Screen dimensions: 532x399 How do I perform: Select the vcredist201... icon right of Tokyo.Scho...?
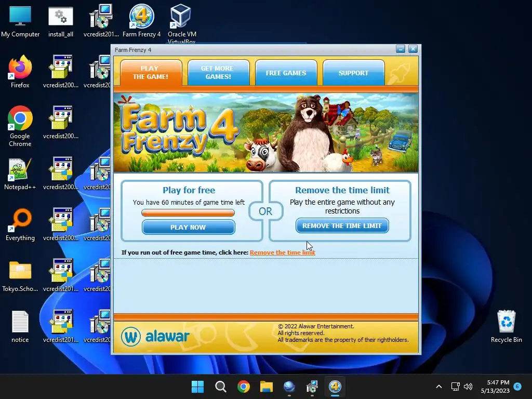coord(61,275)
